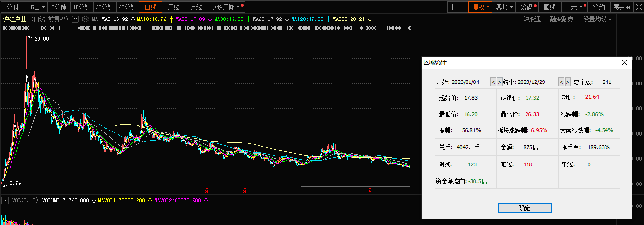This screenshot has width=644, height=225.
Task: Click the 展开 expand panel button
Action: tap(622, 7)
